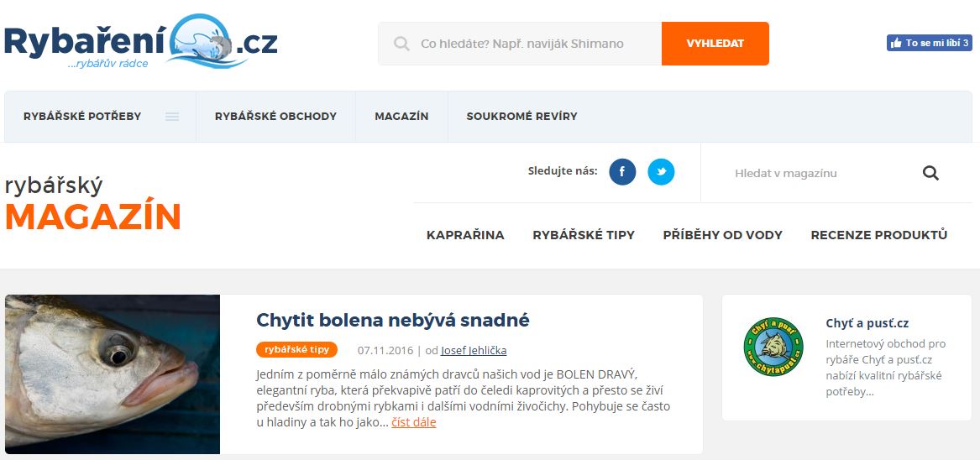Open the hamburger menu beside Rybářské potřeby
The height and width of the screenshot is (460, 980).
[x=172, y=116]
